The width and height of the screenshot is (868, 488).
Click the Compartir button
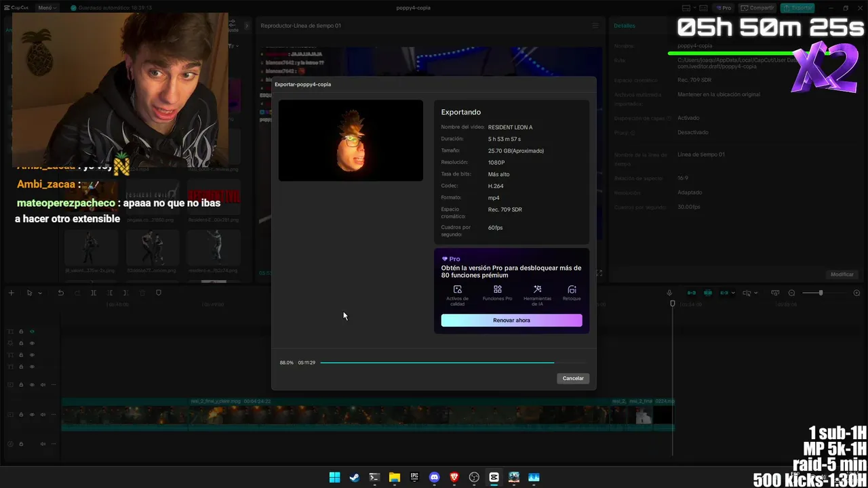click(x=758, y=7)
